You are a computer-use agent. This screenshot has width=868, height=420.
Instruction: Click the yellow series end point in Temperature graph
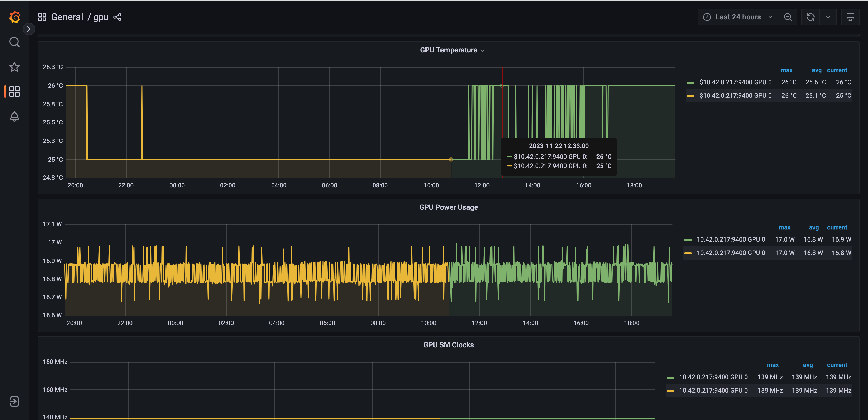click(451, 159)
